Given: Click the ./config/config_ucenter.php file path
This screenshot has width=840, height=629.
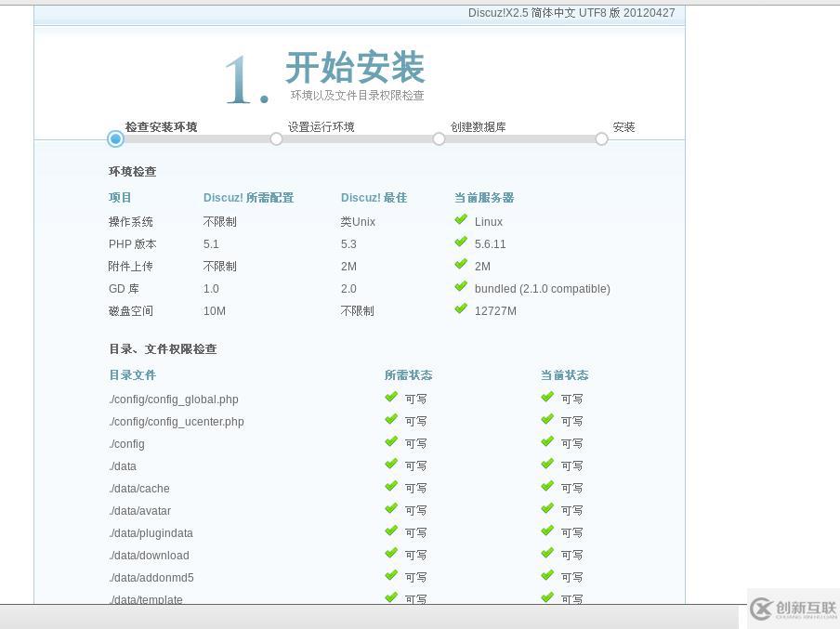Looking at the screenshot, I should 177,422.
